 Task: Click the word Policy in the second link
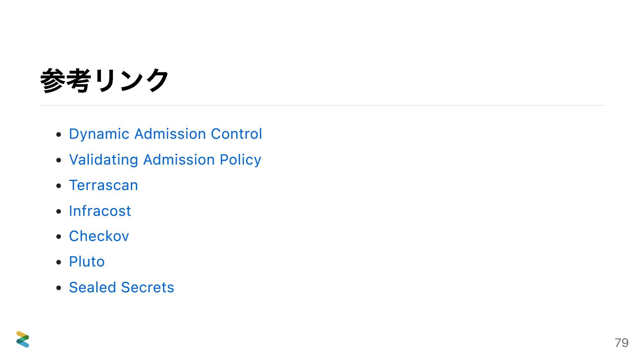pyautogui.click(x=240, y=160)
